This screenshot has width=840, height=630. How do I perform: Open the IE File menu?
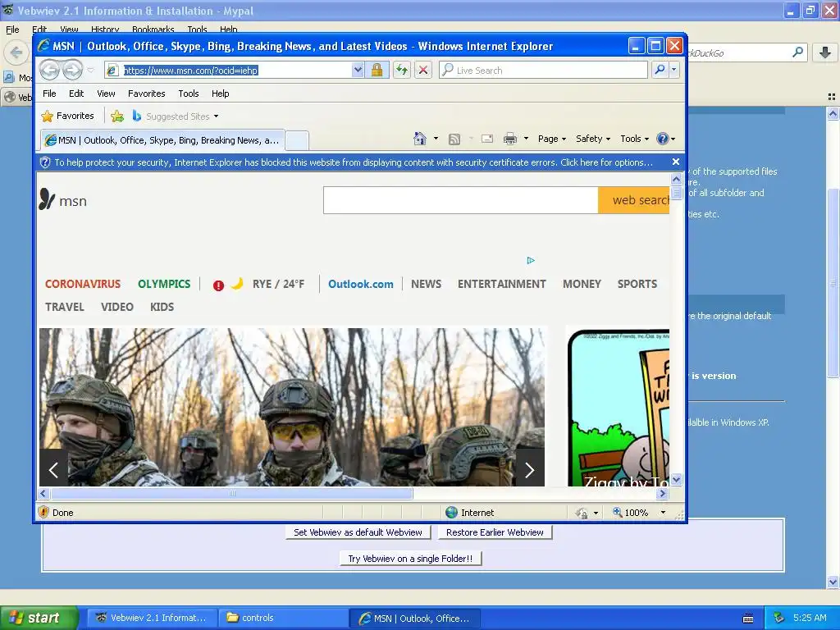point(49,94)
